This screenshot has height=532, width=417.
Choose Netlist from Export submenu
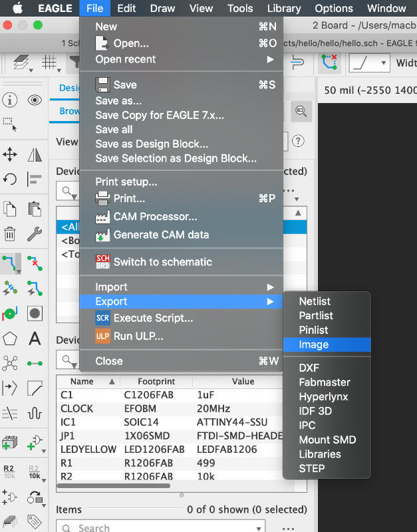pyautogui.click(x=327, y=301)
